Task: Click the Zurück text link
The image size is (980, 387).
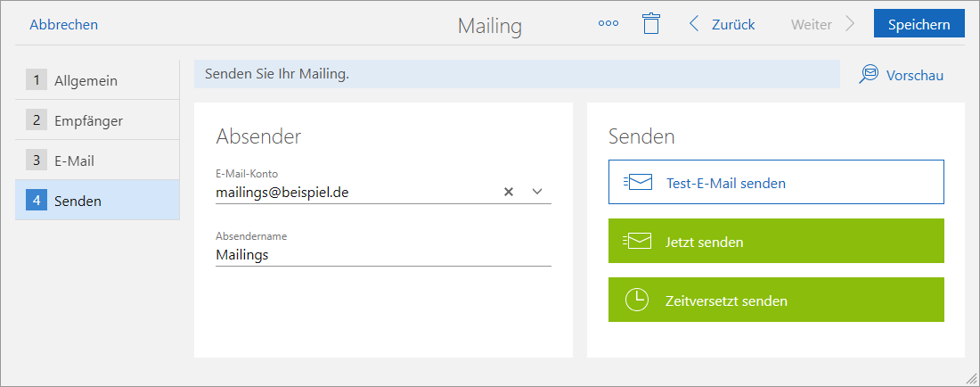Action: pyautogui.click(x=733, y=25)
